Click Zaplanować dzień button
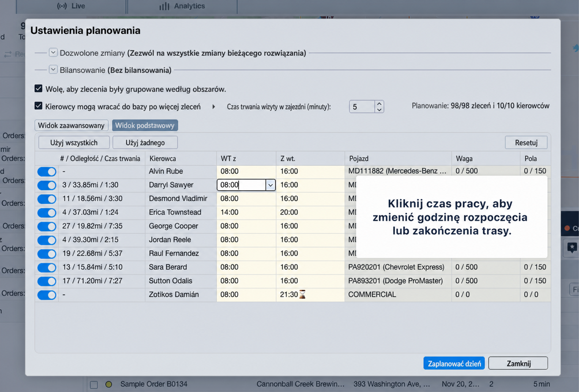 [x=454, y=363]
